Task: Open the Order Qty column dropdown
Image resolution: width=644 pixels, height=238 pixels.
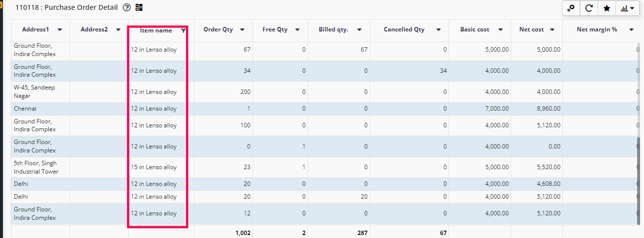Action: point(242,30)
